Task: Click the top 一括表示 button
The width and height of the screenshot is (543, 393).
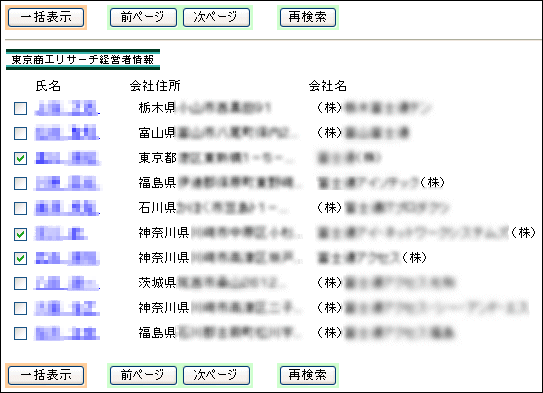Action: tap(46, 17)
